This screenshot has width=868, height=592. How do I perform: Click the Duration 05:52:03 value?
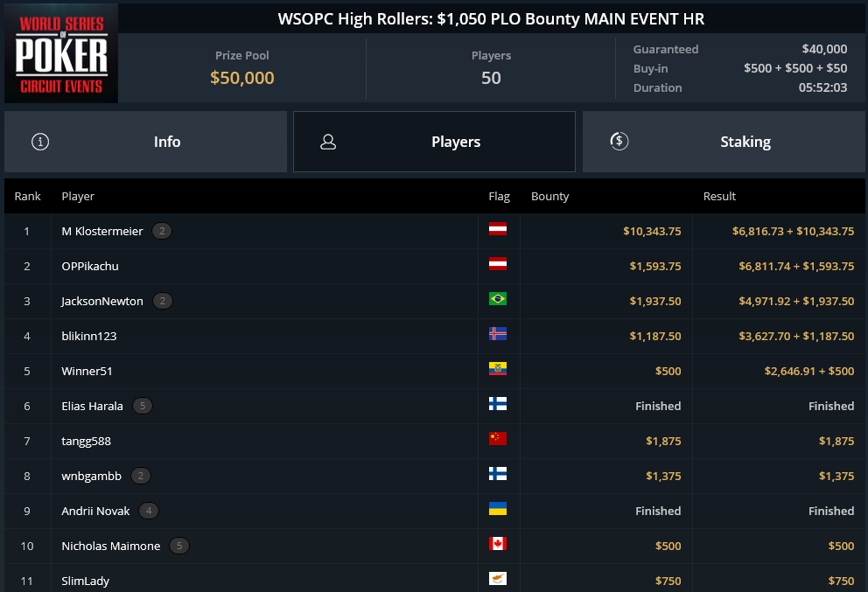coord(822,87)
